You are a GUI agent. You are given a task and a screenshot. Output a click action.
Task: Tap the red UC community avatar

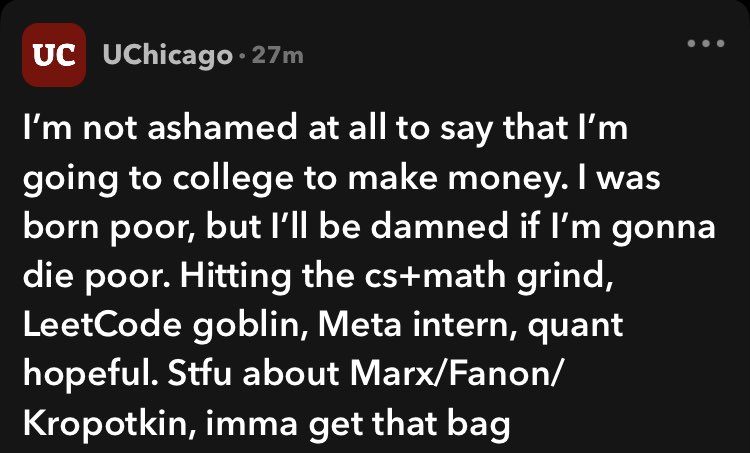coord(54,55)
